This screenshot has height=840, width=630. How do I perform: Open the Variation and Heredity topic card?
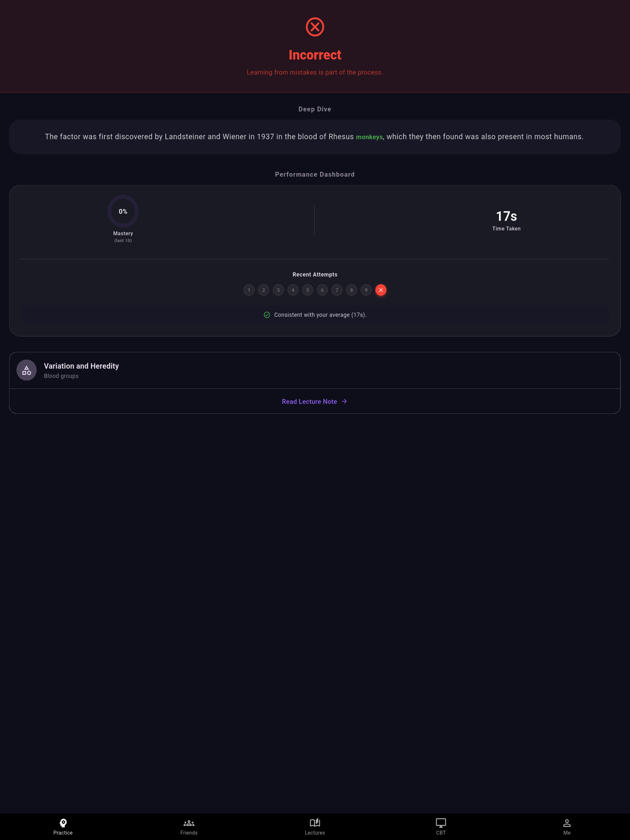click(315, 370)
